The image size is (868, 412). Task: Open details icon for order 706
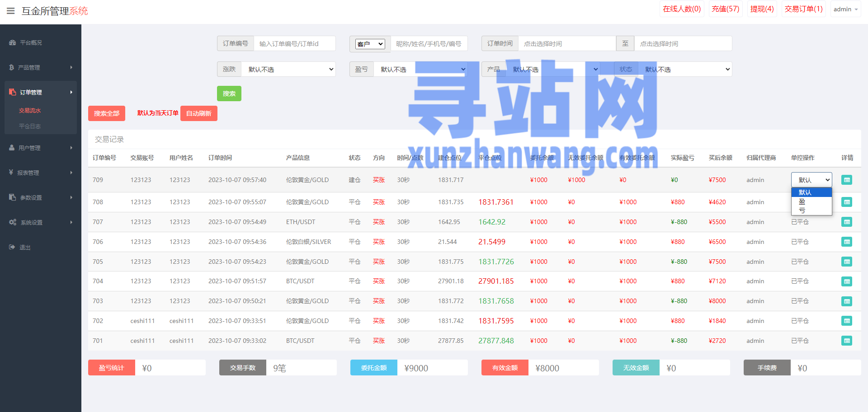click(846, 242)
